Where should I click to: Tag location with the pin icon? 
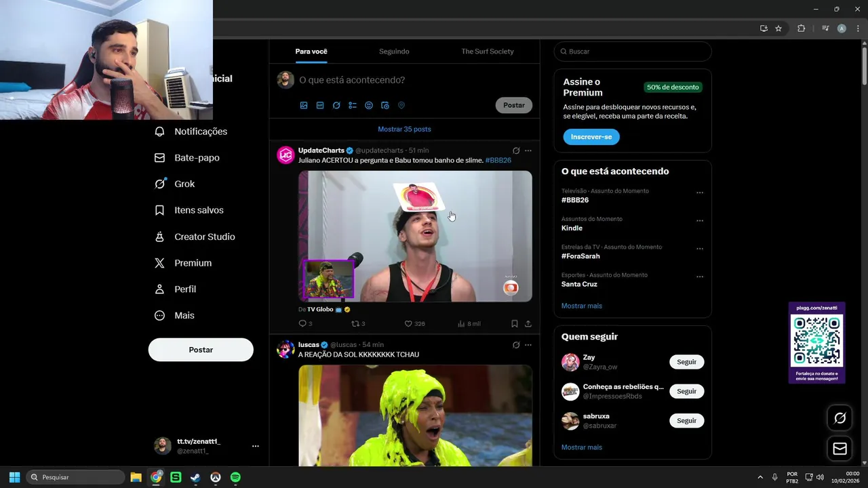click(401, 105)
